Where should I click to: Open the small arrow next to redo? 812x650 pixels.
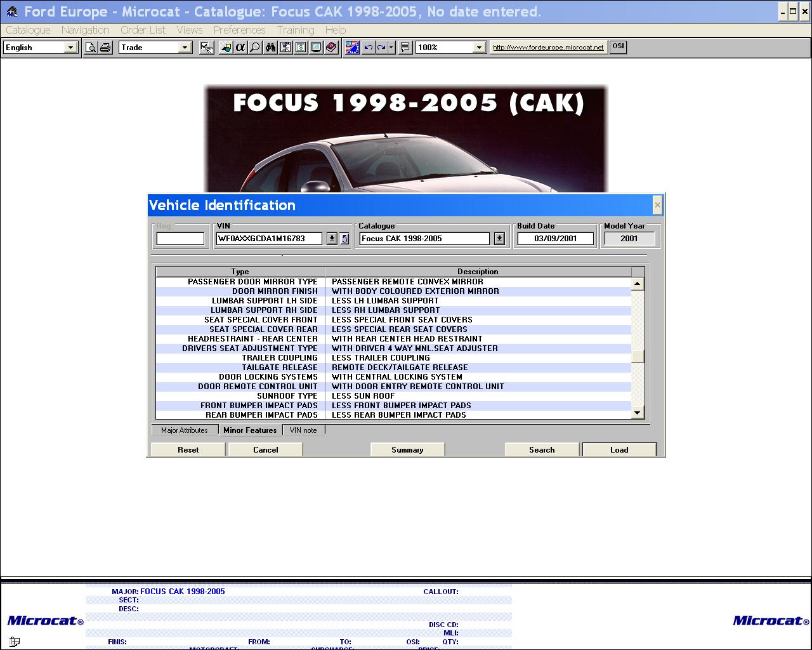[x=391, y=48]
